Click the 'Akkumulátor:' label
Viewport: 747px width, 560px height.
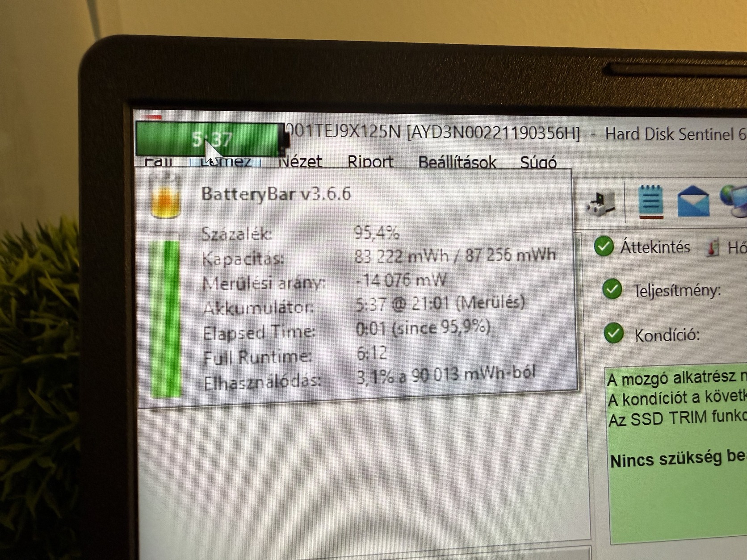click(x=258, y=308)
